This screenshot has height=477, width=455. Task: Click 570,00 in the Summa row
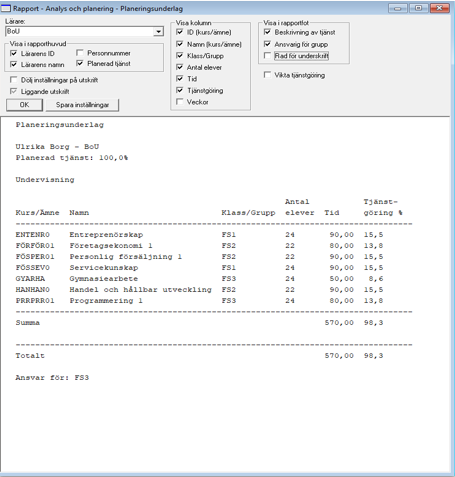pyautogui.click(x=339, y=323)
